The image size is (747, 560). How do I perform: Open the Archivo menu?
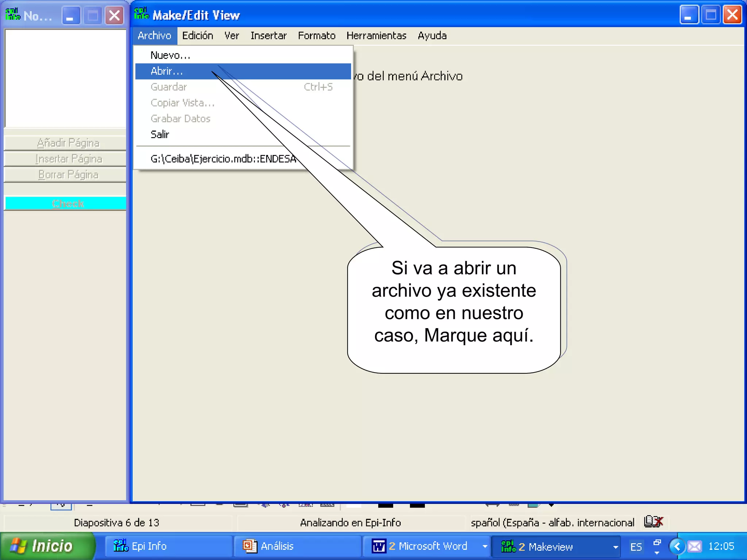(154, 36)
